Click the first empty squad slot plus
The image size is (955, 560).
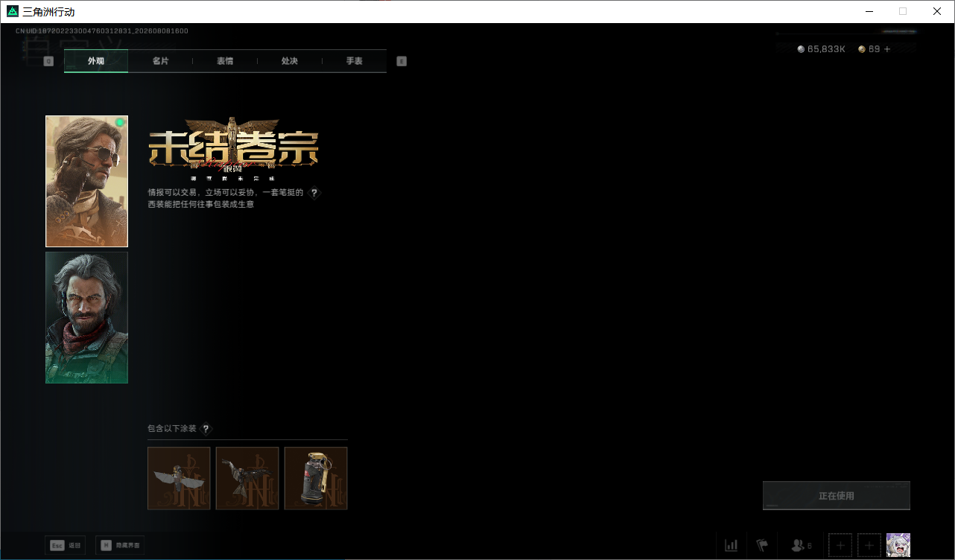tap(840, 545)
